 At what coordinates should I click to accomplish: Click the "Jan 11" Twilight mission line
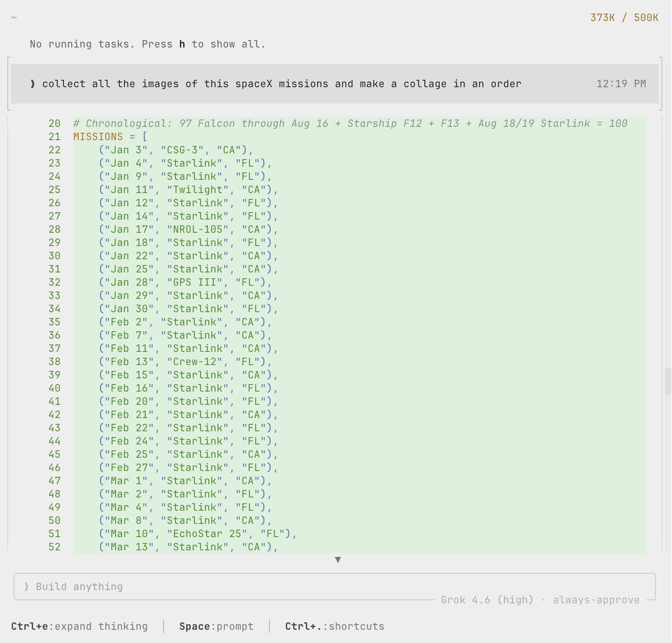188,190
